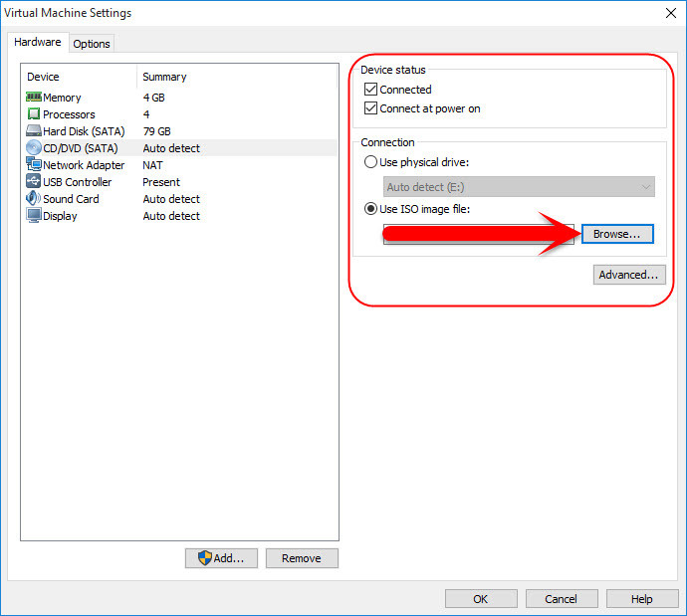687x616 pixels.
Task: Click the CD/DVD (SATA) disc icon
Action: coord(34,147)
